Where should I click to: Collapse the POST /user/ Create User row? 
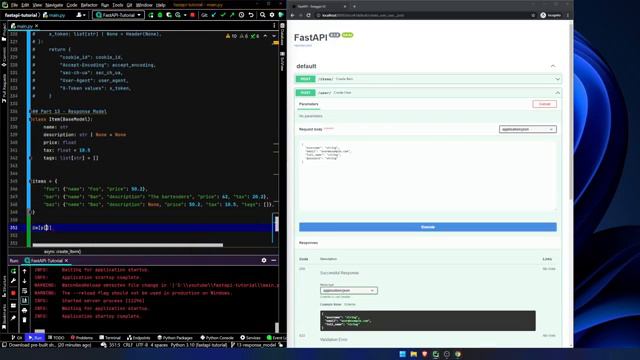(428, 93)
